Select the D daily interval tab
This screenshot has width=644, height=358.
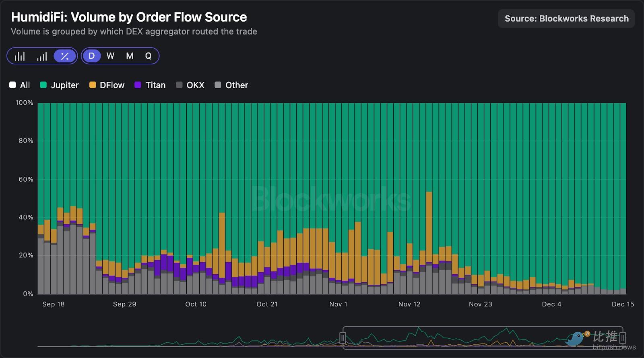pos(92,56)
